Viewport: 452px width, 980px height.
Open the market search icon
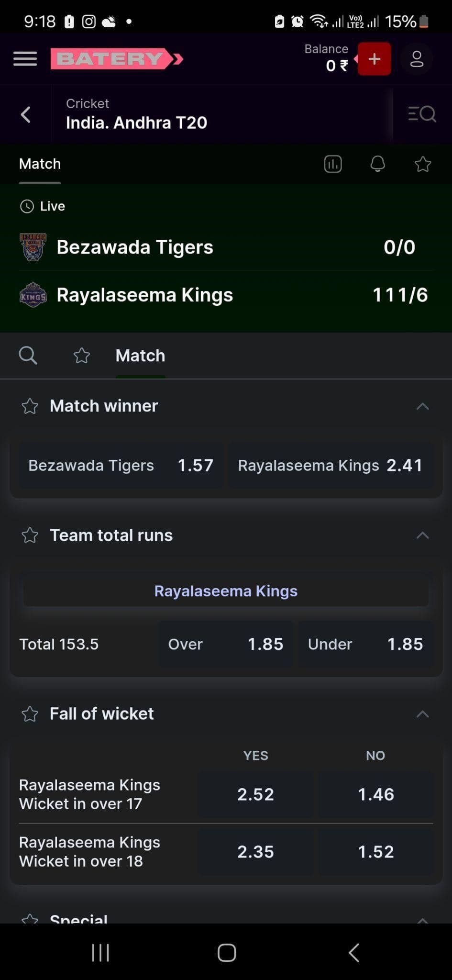pyautogui.click(x=28, y=356)
